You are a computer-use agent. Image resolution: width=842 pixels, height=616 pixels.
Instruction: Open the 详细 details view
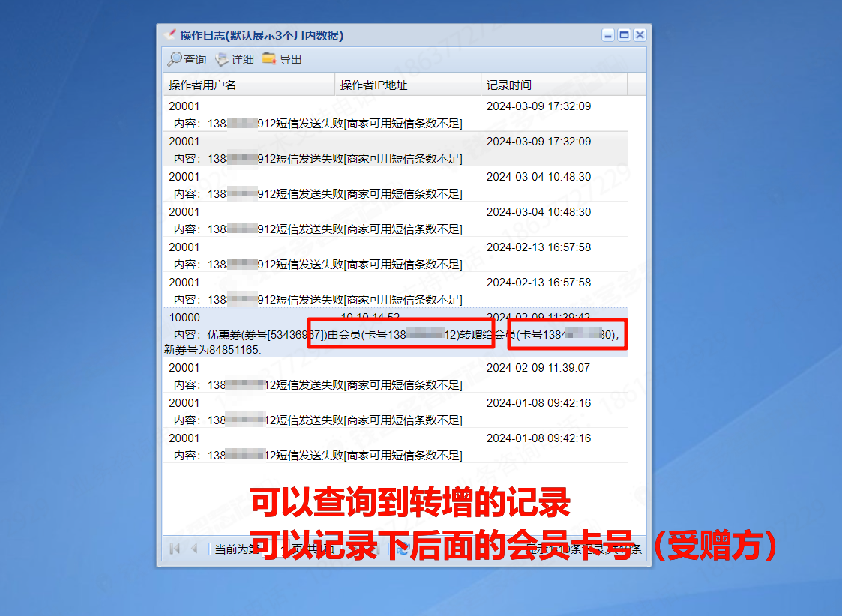click(235, 59)
